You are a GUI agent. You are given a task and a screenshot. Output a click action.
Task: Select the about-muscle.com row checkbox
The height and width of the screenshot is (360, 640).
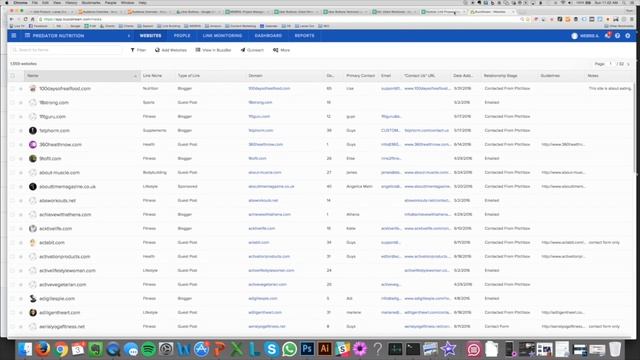[13, 173]
